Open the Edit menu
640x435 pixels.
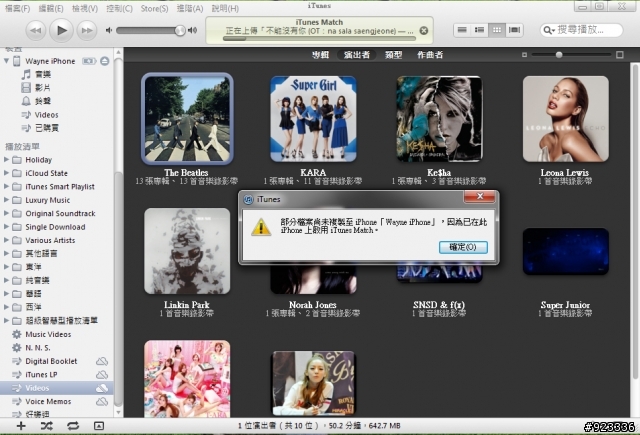51,8
